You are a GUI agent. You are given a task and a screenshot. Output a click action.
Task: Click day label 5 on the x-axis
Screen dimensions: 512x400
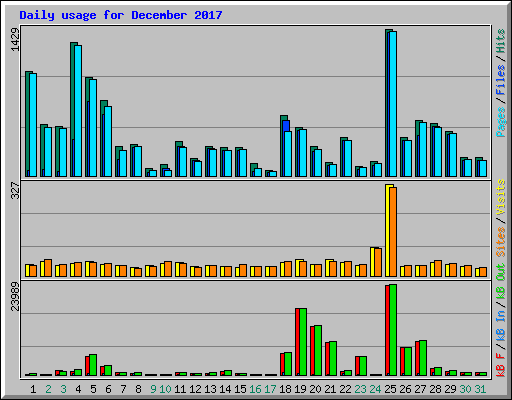93,389
